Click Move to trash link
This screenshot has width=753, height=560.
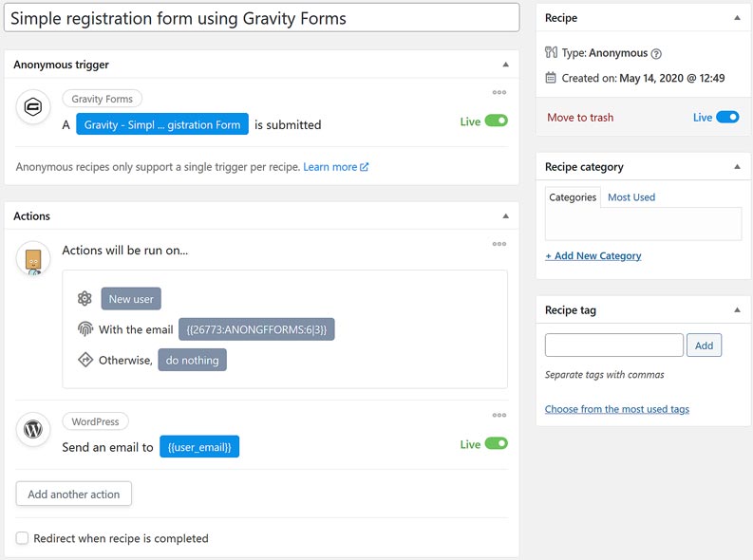point(580,117)
